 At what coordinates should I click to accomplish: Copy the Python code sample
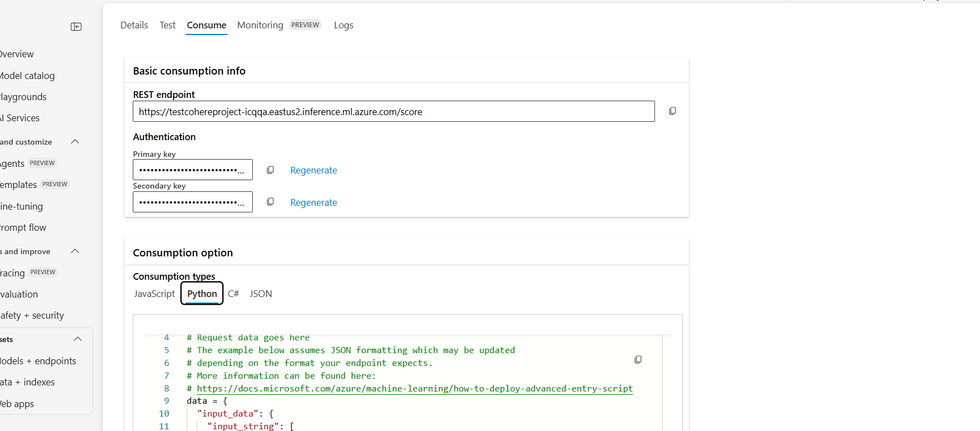click(x=638, y=360)
